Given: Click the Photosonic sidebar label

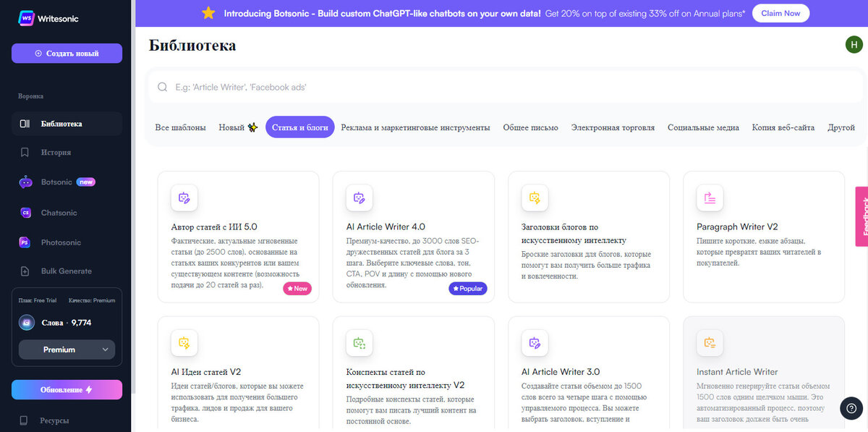Looking at the screenshot, I should click(x=61, y=242).
